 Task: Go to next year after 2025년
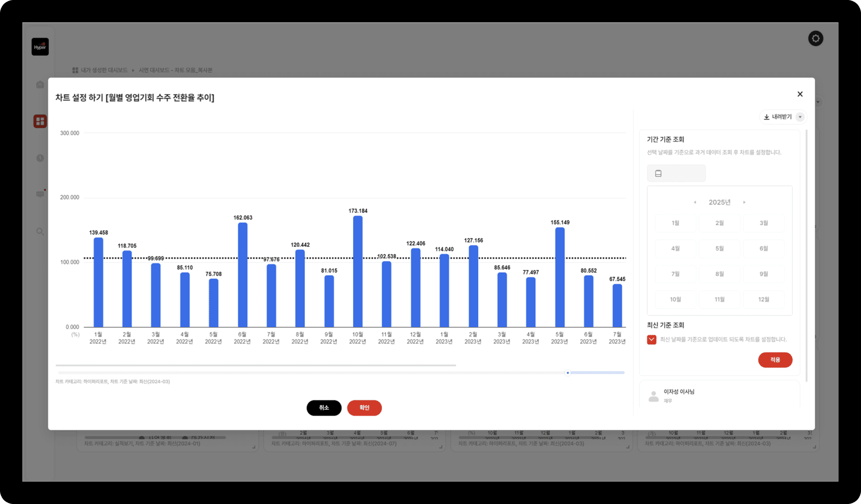(744, 202)
